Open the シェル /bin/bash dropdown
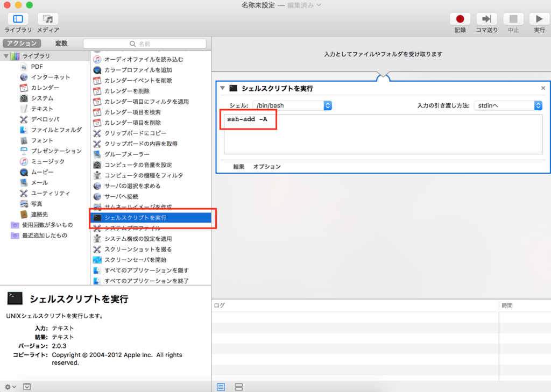 (292, 105)
